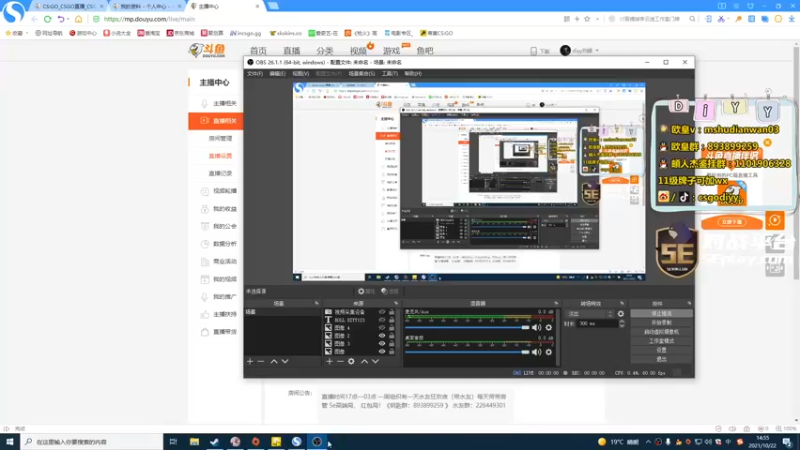Toggle visibility of bottom 图像 source
This screenshot has height=450, width=800.
(x=382, y=351)
